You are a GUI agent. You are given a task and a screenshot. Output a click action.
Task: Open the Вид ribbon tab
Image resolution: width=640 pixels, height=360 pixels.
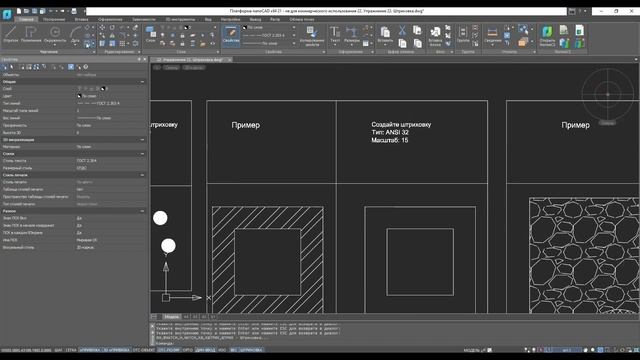point(208,19)
